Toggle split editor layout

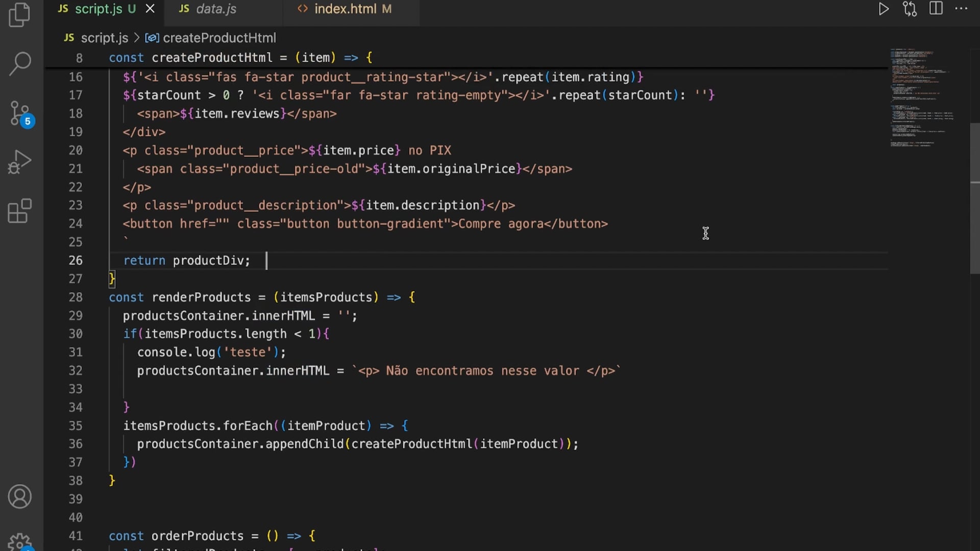936,9
